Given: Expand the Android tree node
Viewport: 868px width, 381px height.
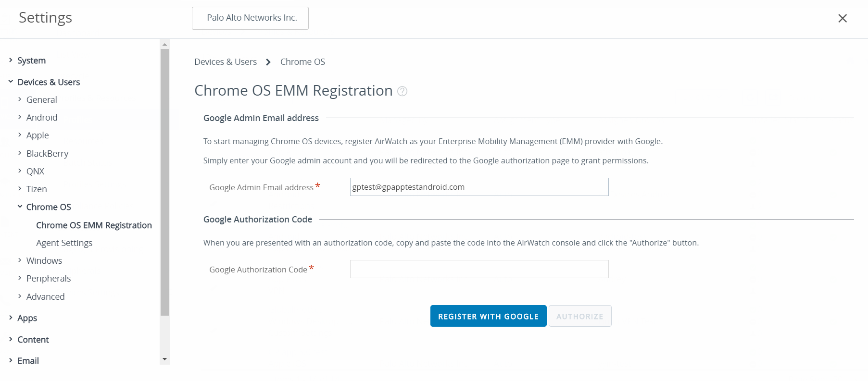Looking at the screenshot, I should point(20,117).
